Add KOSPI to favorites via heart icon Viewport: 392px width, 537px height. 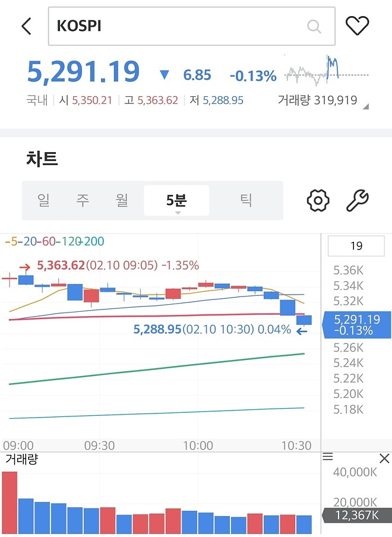point(358,26)
